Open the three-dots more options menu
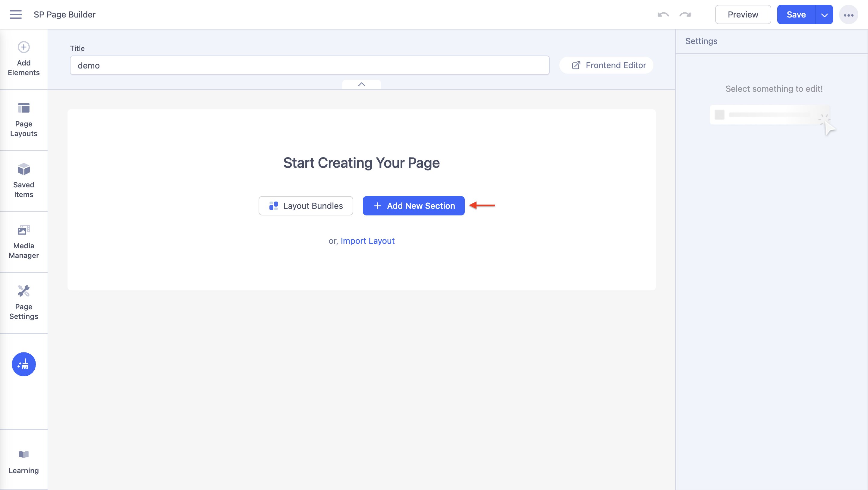This screenshot has width=868, height=490. coord(848,15)
